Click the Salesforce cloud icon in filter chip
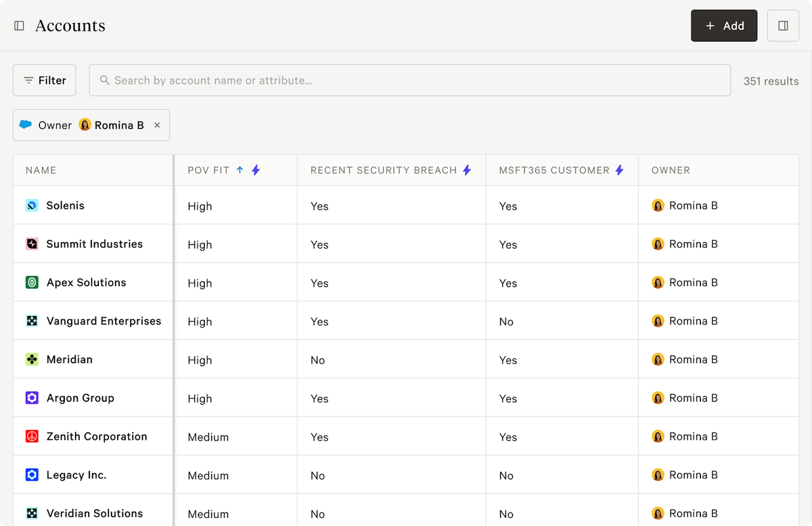 point(26,125)
